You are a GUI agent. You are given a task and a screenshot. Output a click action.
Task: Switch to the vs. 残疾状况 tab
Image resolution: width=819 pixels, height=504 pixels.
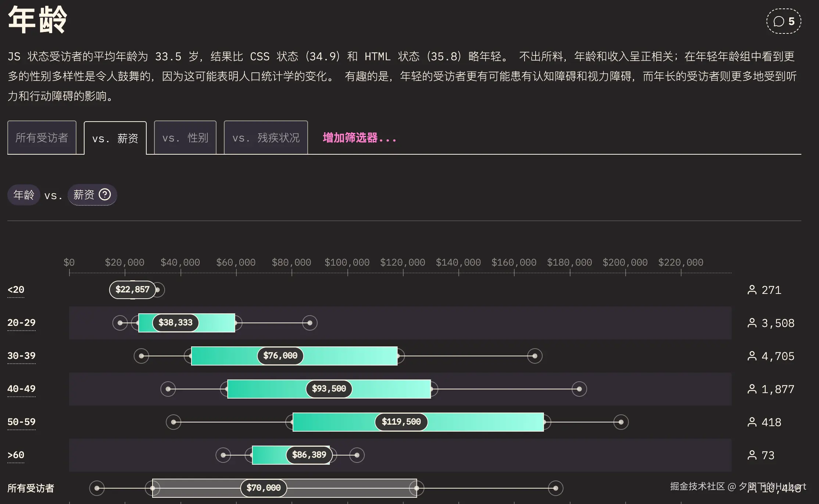[266, 138]
